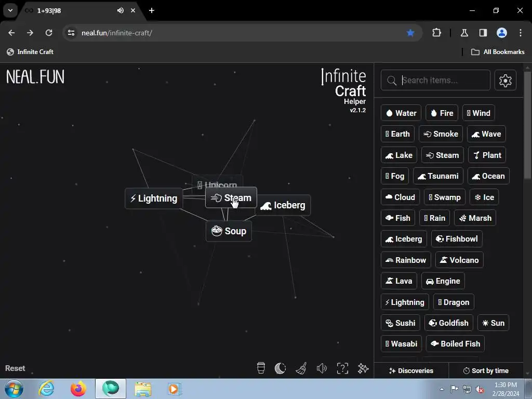Pick the Boiled Fish element
The height and width of the screenshot is (399, 532).
(x=455, y=344)
